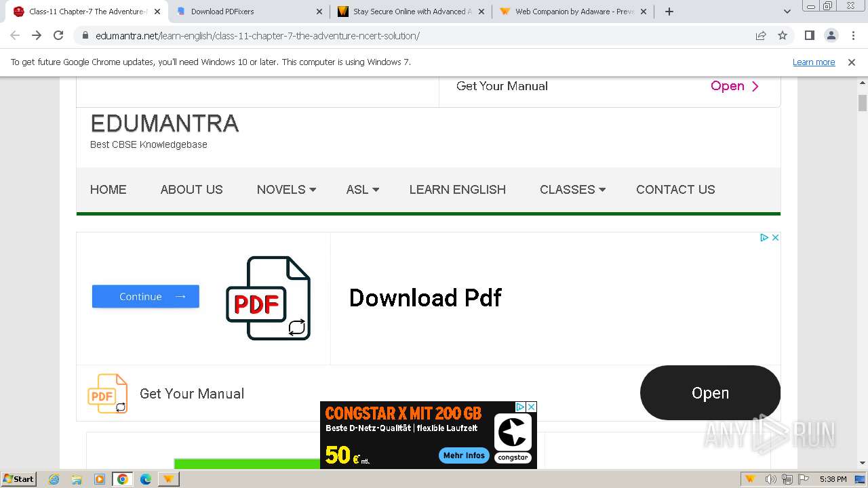Viewport: 868px width, 488px height.
Task: Reload the page with the refresh icon
Action: tap(58, 35)
